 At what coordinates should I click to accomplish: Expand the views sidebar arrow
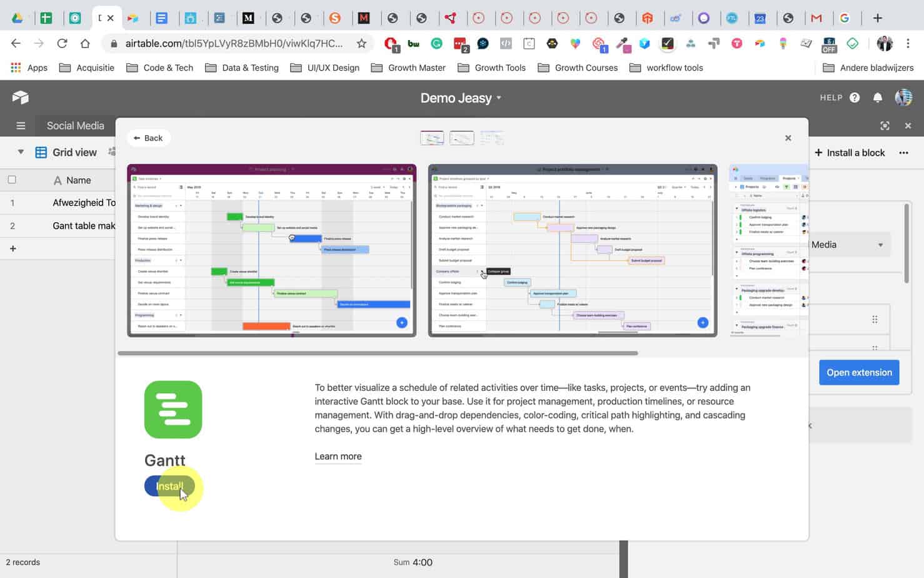(21, 152)
